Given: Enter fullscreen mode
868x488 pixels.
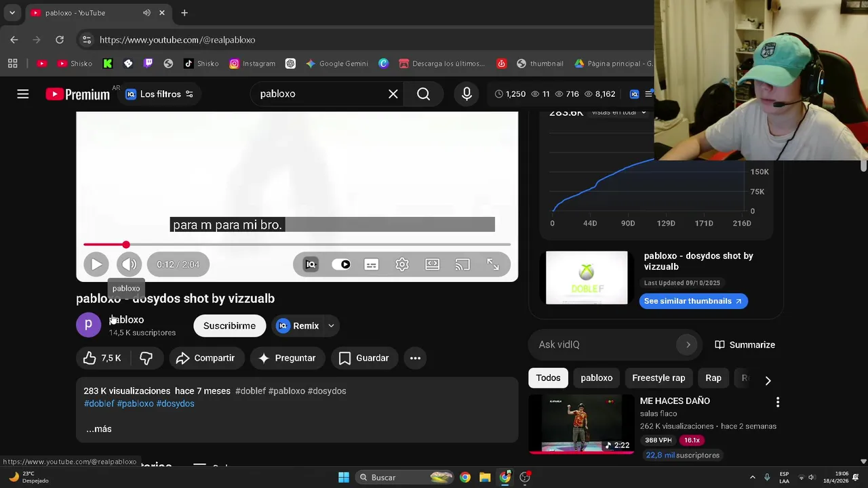Looking at the screenshot, I should click(x=493, y=264).
